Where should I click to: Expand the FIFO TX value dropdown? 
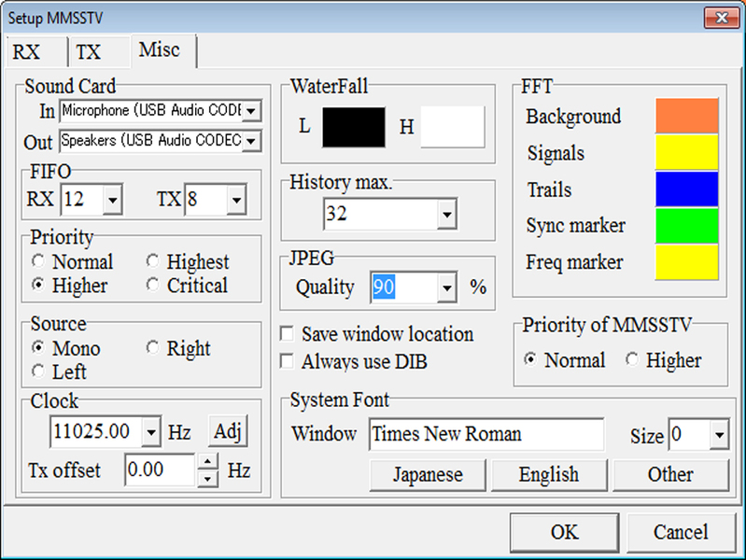236,200
